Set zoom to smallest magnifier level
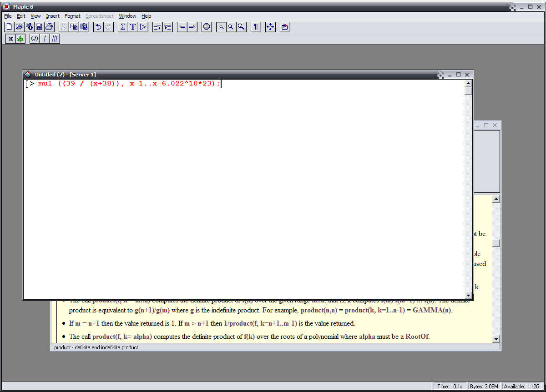This screenshot has width=546, height=392. tap(221, 27)
